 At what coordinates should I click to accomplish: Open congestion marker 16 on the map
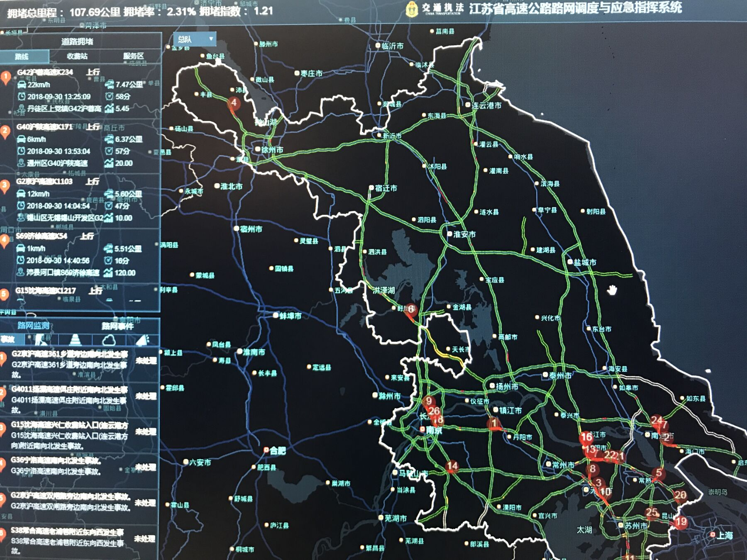click(x=586, y=437)
